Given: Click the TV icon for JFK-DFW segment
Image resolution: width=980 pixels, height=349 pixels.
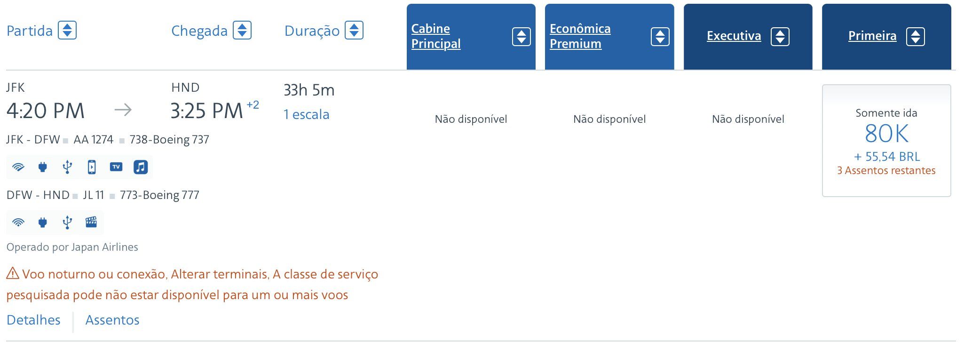Looking at the screenshot, I should click(116, 167).
